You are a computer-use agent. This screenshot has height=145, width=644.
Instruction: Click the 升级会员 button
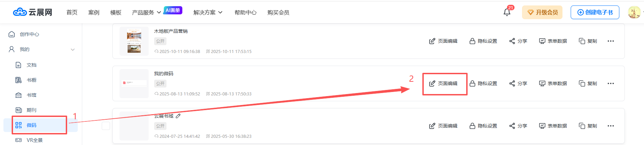[542, 12]
